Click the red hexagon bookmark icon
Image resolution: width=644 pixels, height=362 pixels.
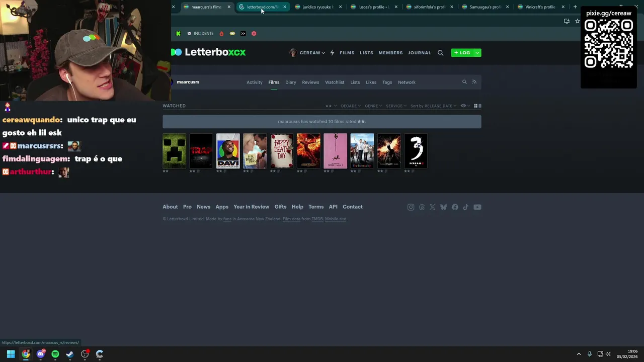click(254, 33)
